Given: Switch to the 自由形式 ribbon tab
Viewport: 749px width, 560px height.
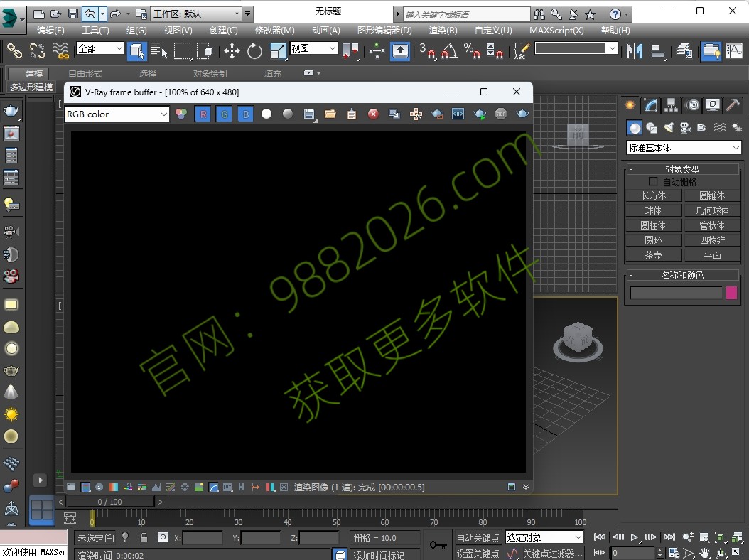Looking at the screenshot, I should (85, 74).
